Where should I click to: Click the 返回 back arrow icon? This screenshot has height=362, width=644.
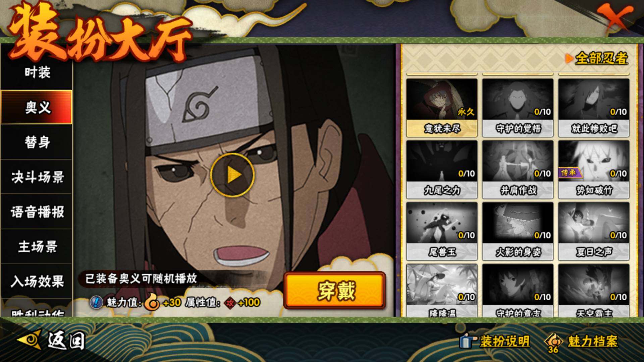coord(30,340)
